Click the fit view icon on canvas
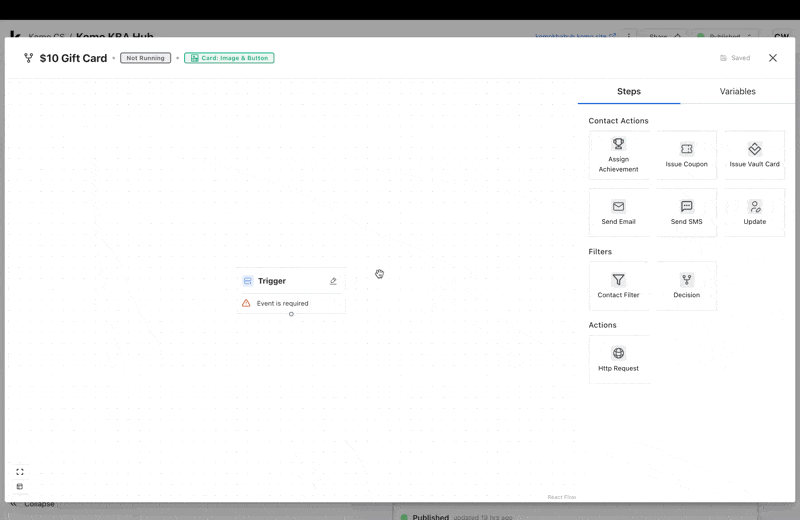Screen dimensions: 800x520 click(x=20, y=472)
